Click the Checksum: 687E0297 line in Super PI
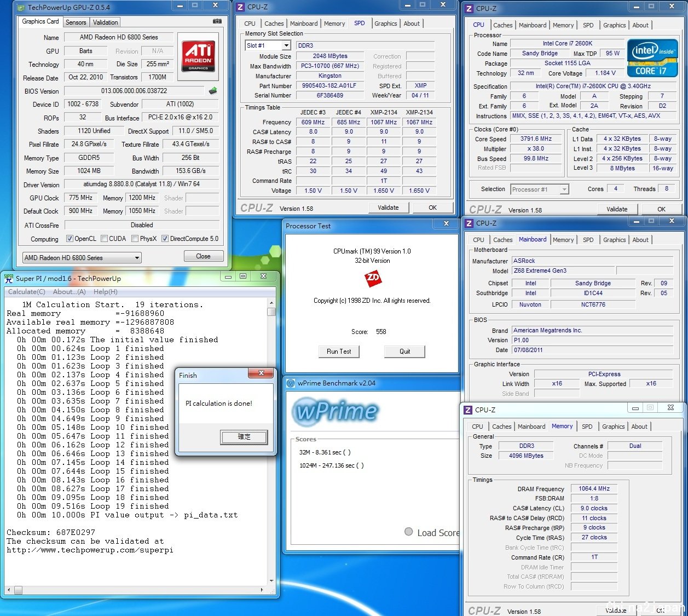The width and height of the screenshot is (688, 616). (x=51, y=532)
